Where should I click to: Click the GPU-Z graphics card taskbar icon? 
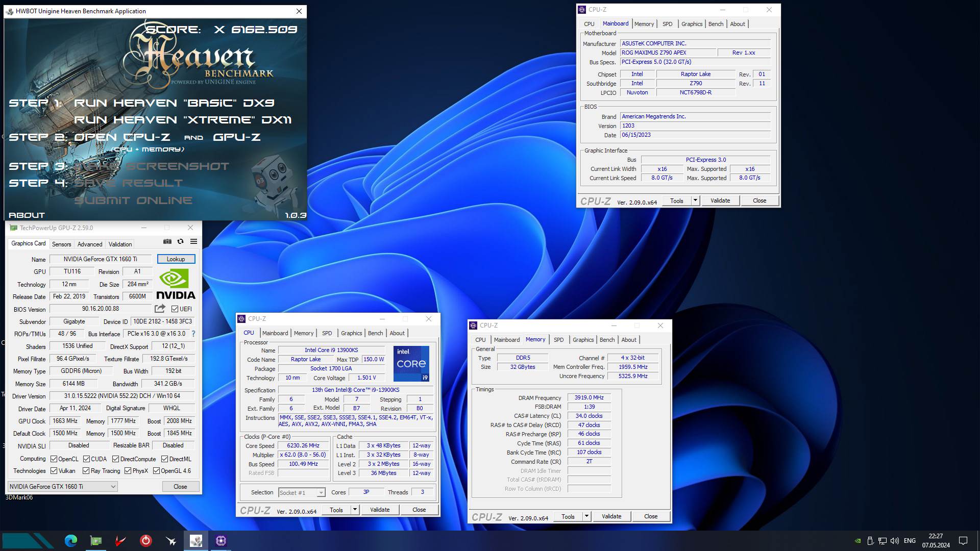[x=95, y=541]
